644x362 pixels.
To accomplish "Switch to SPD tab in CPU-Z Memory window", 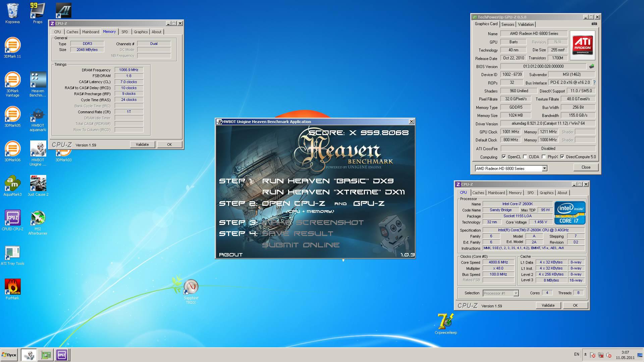I will tap(125, 32).
